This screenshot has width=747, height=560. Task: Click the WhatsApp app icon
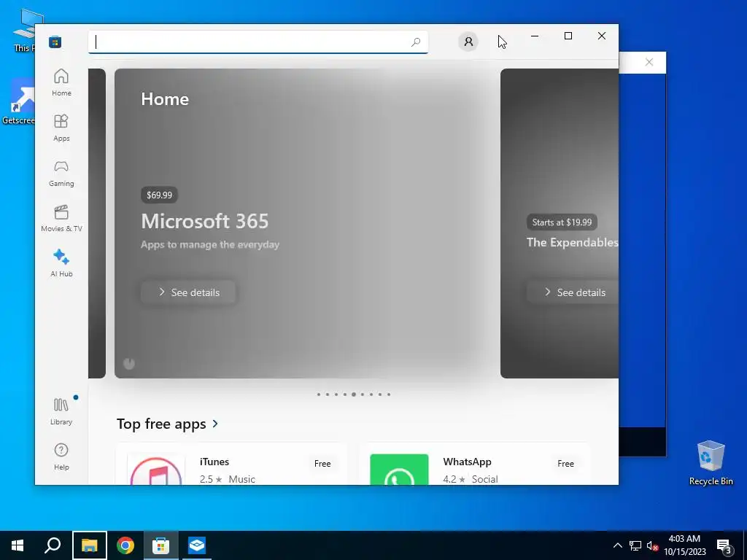(x=399, y=469)
